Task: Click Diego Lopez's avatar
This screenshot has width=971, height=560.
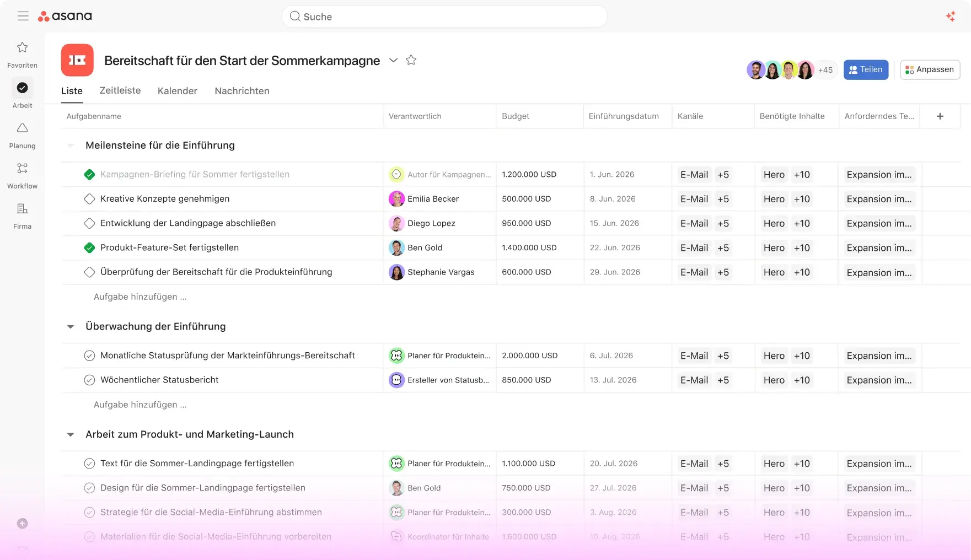Action: tap(396, 223)
